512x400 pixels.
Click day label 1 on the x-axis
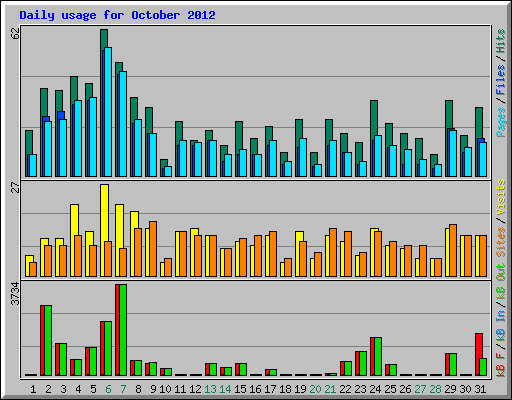pos(33,389)
